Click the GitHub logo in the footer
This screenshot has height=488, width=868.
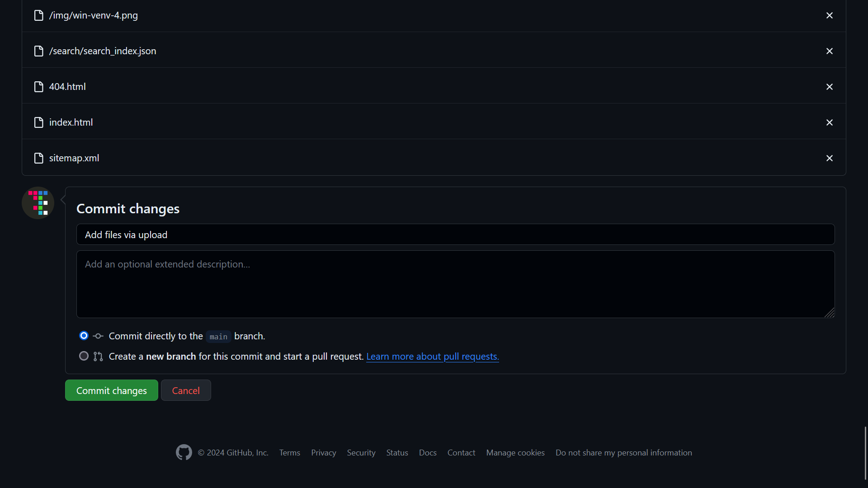click(x=184, y=453)
